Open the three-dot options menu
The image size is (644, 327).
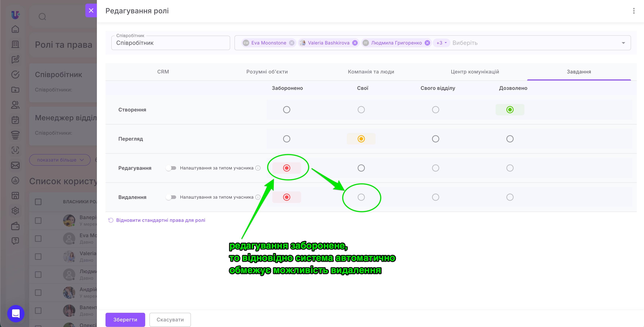pyautogui.click(x=634, y=11)
